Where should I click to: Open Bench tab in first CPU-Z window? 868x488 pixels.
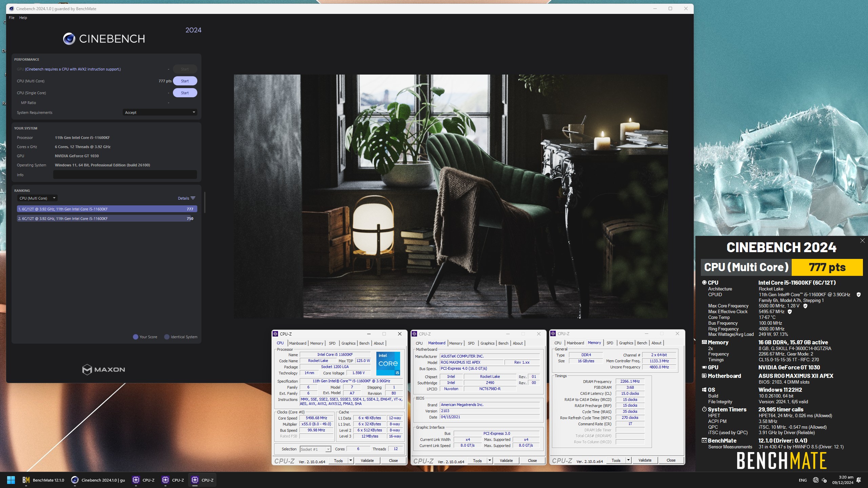click(x=364, y=343)
